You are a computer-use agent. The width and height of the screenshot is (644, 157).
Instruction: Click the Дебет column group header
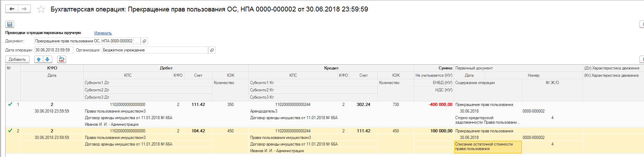click(x=166, y=68)
